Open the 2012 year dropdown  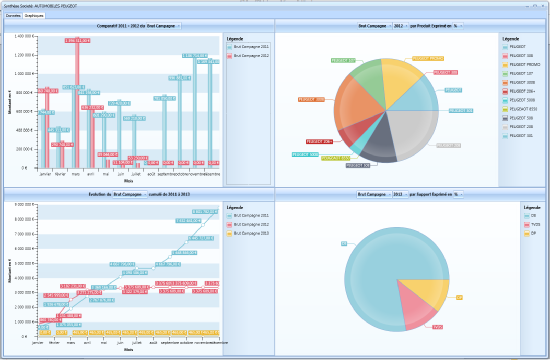tap(401, 26)
